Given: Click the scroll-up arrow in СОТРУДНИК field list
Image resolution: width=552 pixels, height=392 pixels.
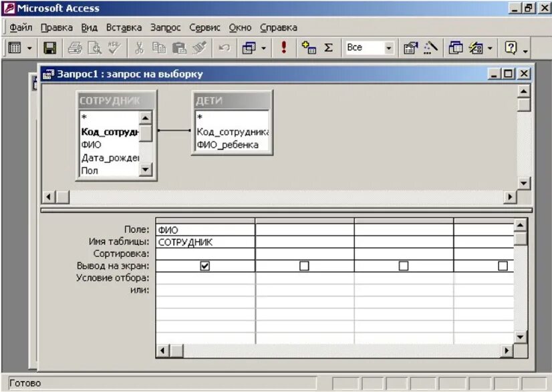Looking at the screenshot, I should point(146,118).
